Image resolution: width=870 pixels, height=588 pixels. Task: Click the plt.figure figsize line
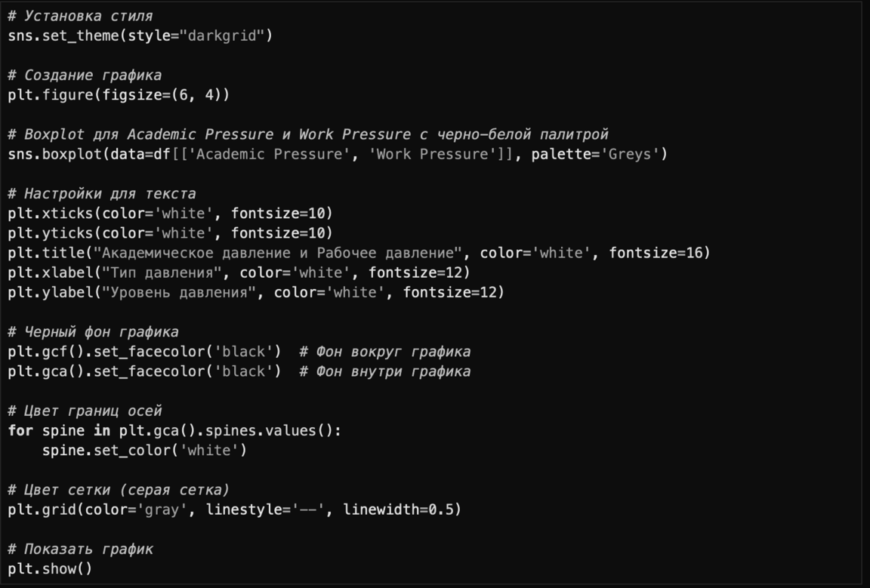point(119,95)
